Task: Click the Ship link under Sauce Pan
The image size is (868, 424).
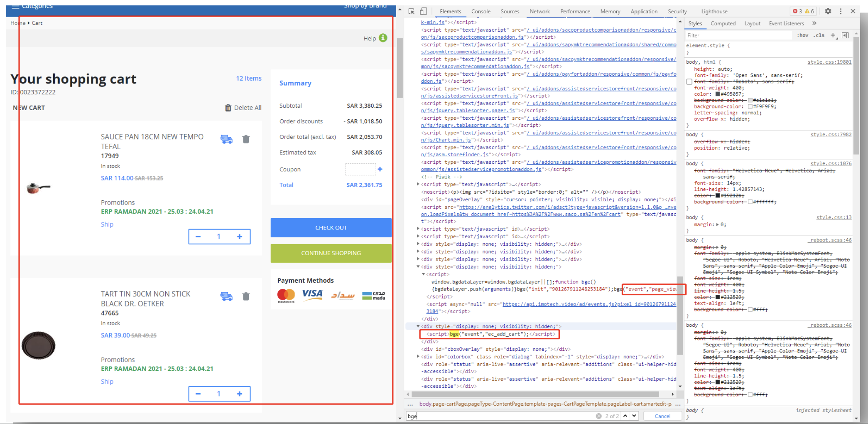Action: pyautogui.click(x=107, y=224)
